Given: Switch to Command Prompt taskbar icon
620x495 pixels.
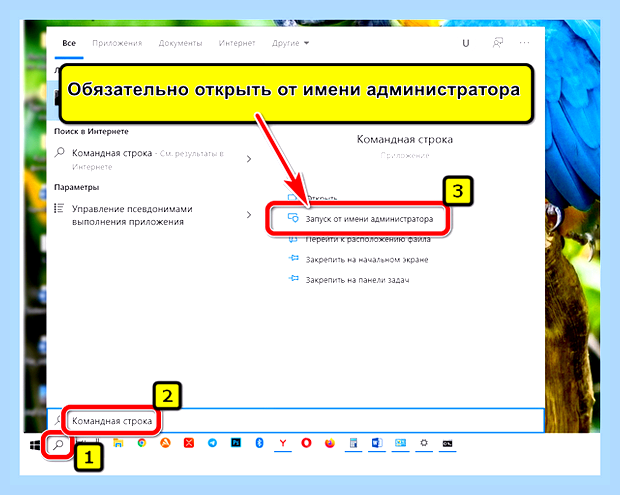Looking at the screenshot, I should click(x=447, y=444).
